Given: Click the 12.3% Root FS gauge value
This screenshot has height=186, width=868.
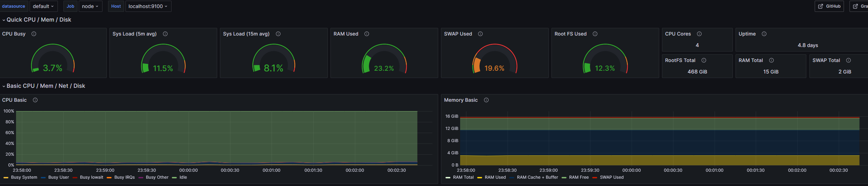Looking at the screenshot, I should [605, 68].
